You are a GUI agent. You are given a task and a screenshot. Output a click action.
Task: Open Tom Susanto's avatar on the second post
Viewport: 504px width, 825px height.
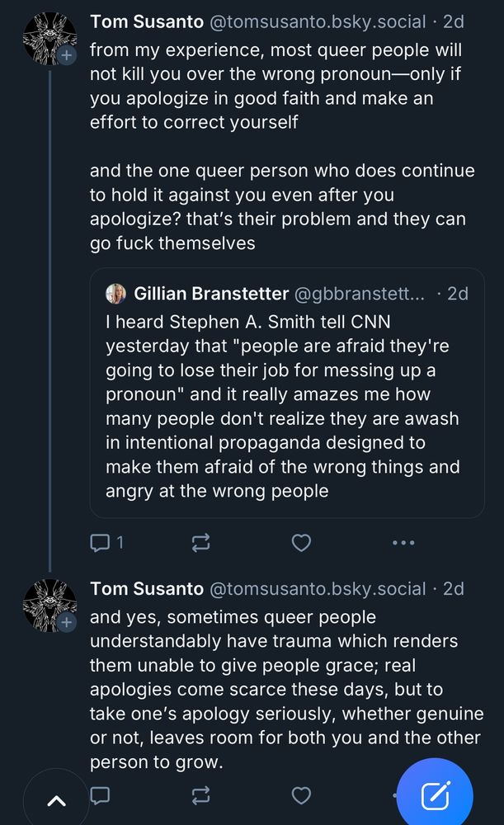click(49, 606)
